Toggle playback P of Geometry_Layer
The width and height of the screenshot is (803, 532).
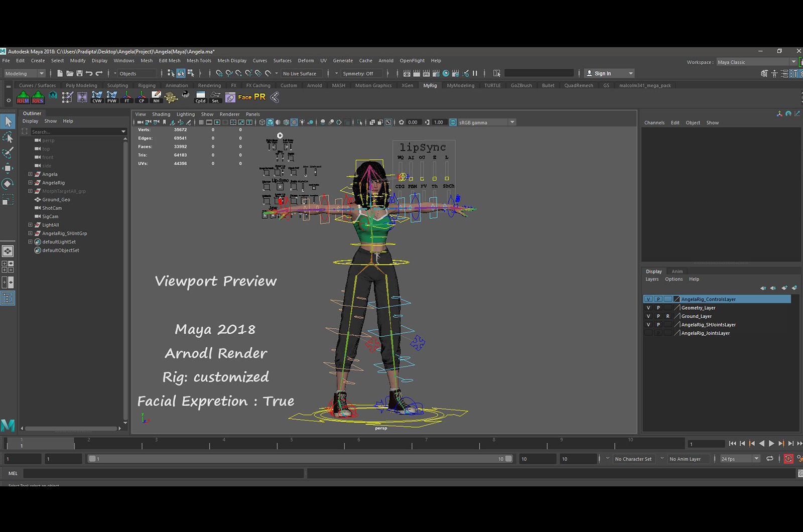pos(658,308)
